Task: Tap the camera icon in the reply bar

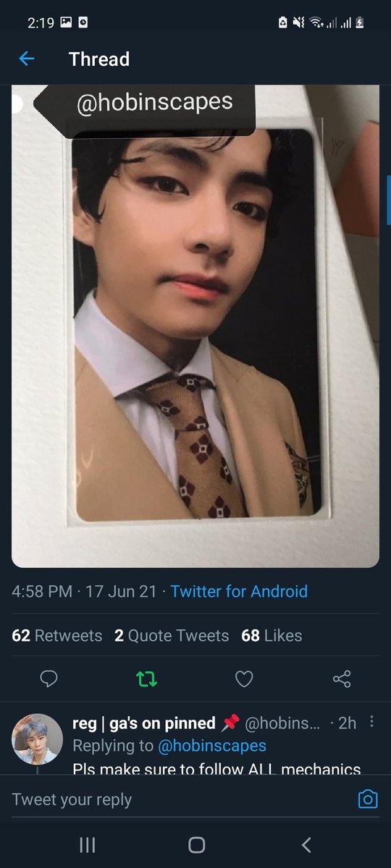Action: click(369, 799)
